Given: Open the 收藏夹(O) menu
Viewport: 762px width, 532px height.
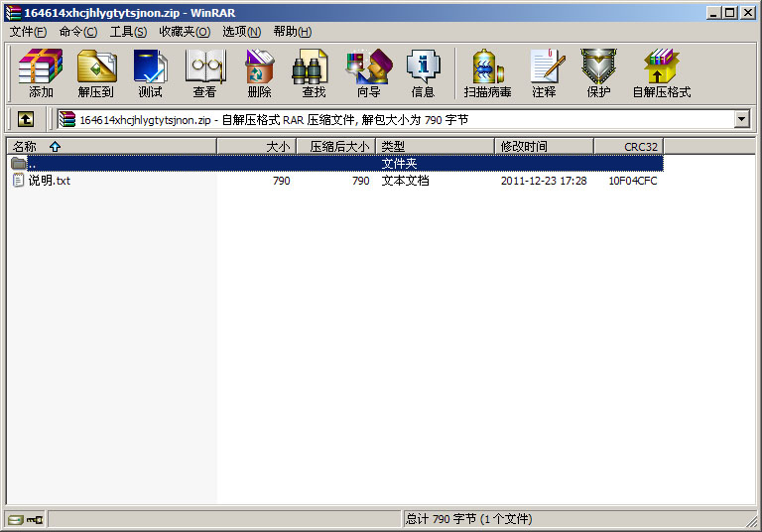Looking at the screenshot, I should (185, 32).
